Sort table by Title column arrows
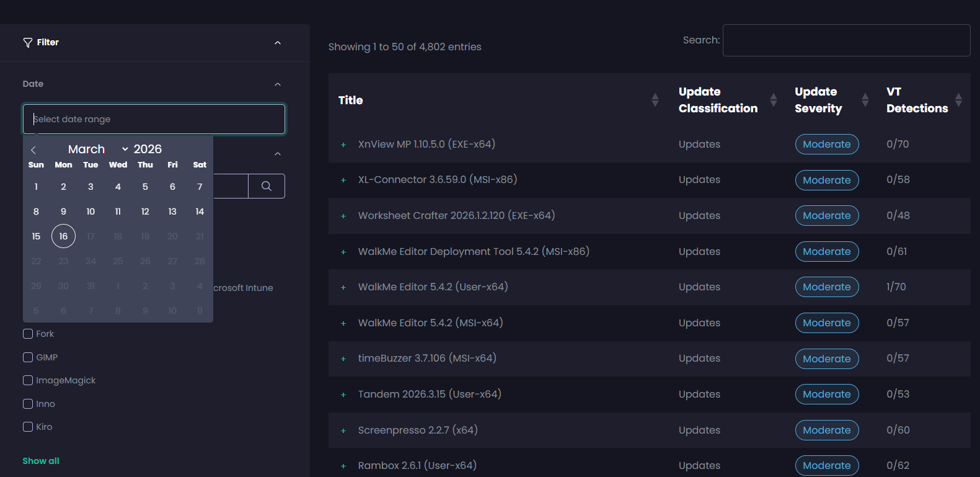 [x=655, y=100]
